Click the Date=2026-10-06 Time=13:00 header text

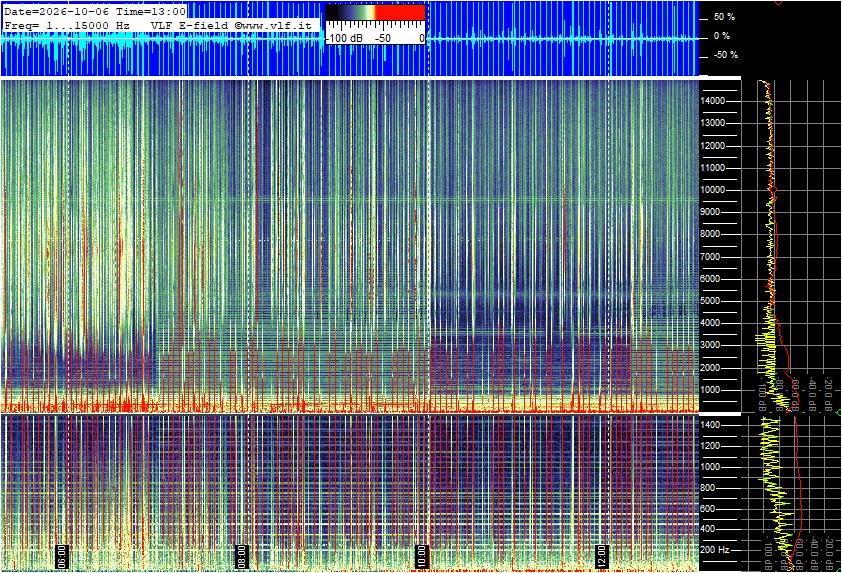click(95, 11)
